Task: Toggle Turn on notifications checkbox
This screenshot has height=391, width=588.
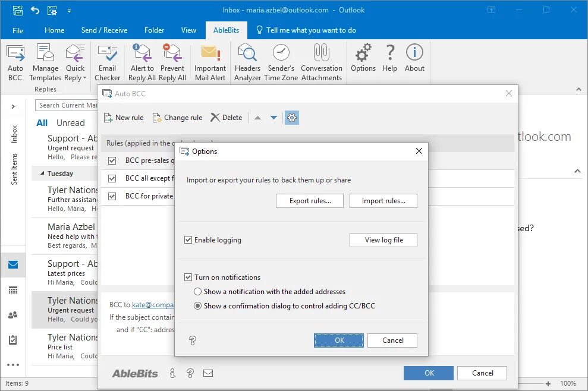Action: [188, 278]
